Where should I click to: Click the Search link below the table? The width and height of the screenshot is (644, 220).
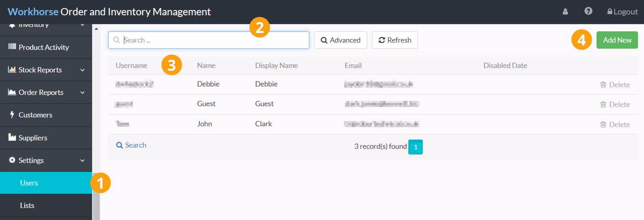point(131,145)
